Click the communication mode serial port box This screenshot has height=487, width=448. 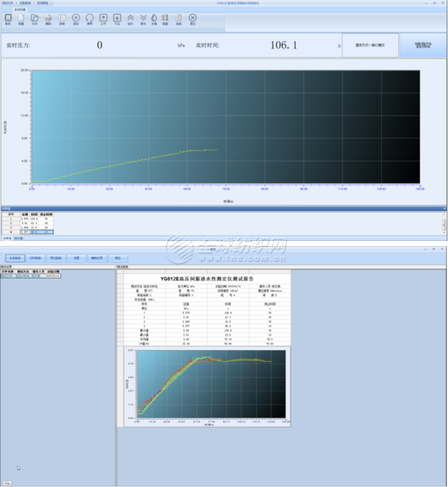click(x=370, y=45)
